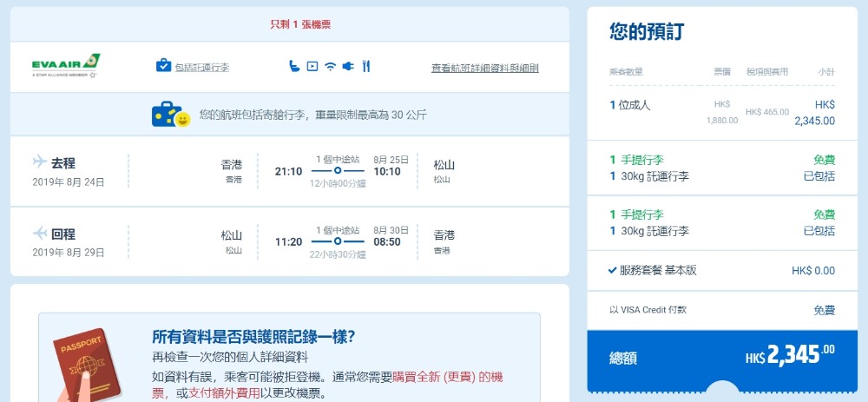This screenshot has width=868, height=402.
Task: Click the HK$ 0.00 service package price
Action: click(x=813, y=271)
